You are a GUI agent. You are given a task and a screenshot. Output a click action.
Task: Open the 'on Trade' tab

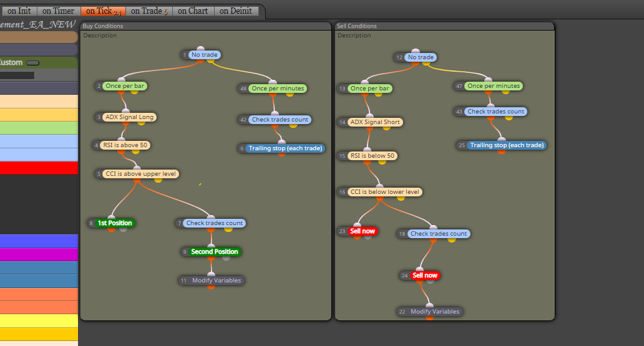pyautogui.click(x=149, y=11)
